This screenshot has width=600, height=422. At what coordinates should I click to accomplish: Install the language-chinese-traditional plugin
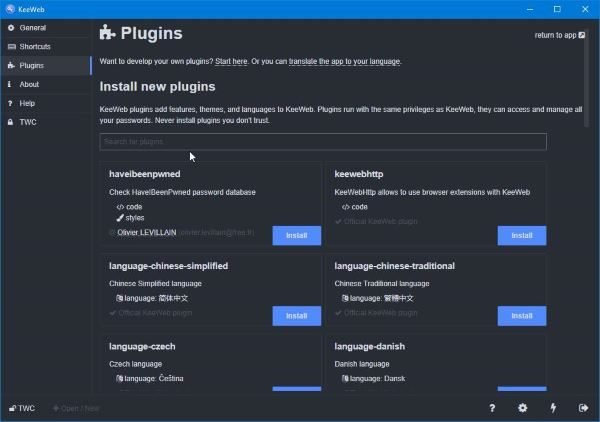point(521,315)
